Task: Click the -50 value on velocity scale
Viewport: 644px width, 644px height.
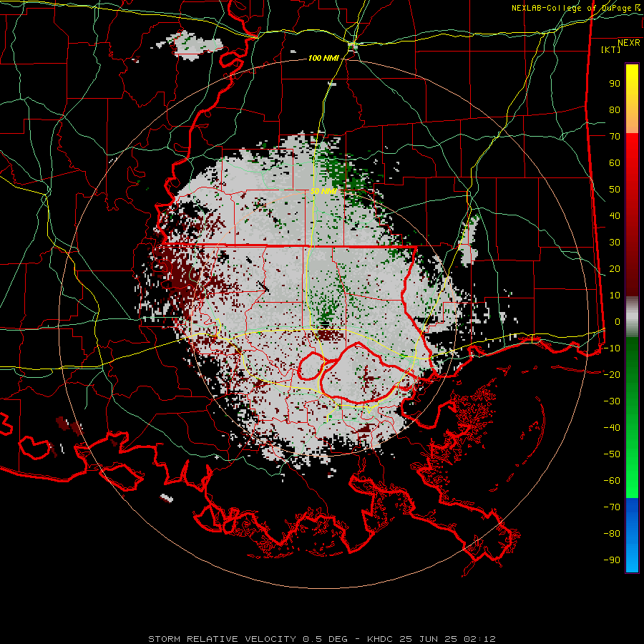Action: click(612, 454)
